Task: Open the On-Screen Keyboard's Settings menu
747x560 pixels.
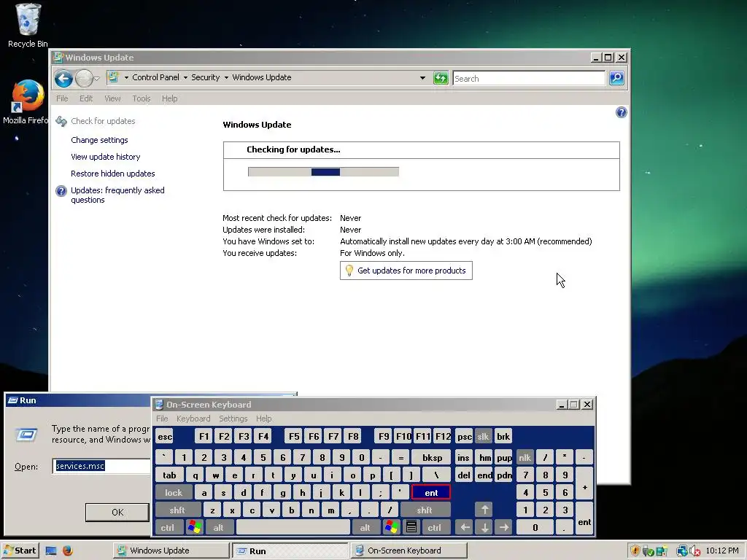Action: 233,419
